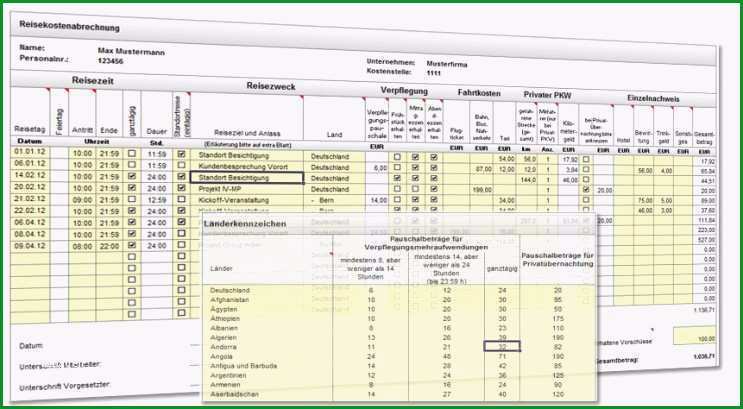
Task: Click the Reisezeit section header
Action: pos(92,81)
